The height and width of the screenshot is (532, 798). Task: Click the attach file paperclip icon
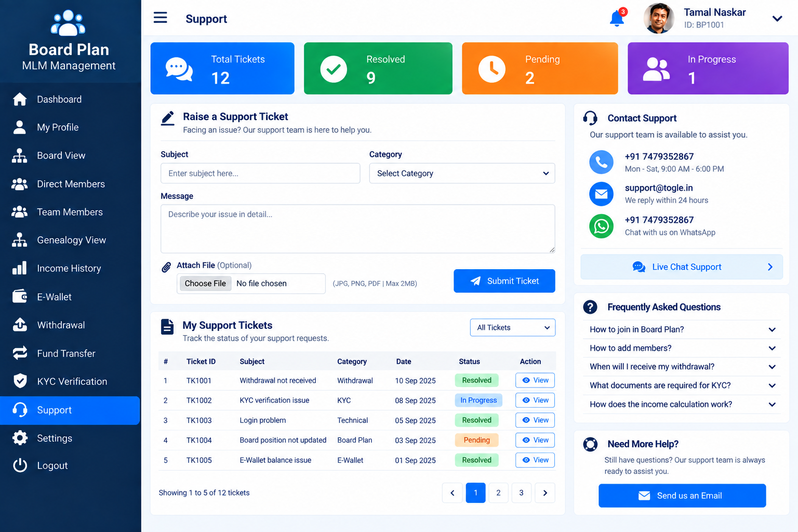[x=166, y=267]
